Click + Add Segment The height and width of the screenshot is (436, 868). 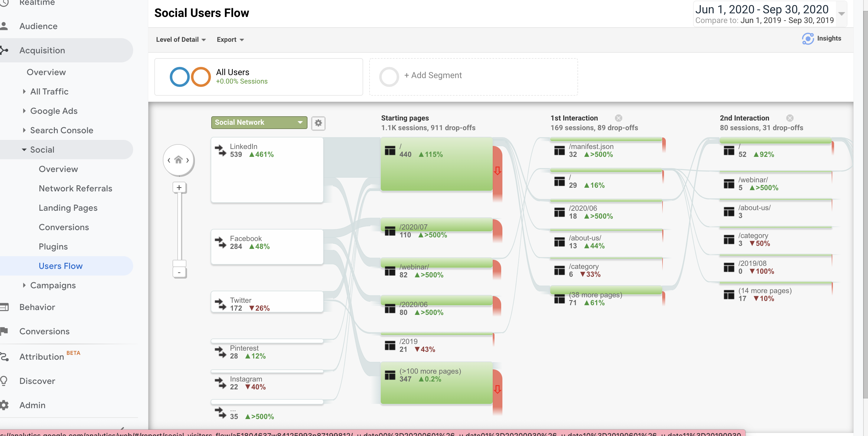click(433, 75)
